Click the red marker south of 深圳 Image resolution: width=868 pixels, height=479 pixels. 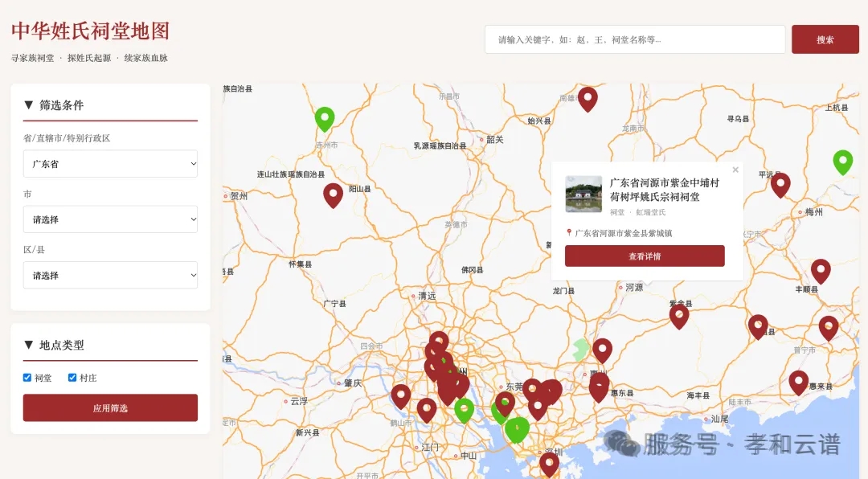pos(549,465)
